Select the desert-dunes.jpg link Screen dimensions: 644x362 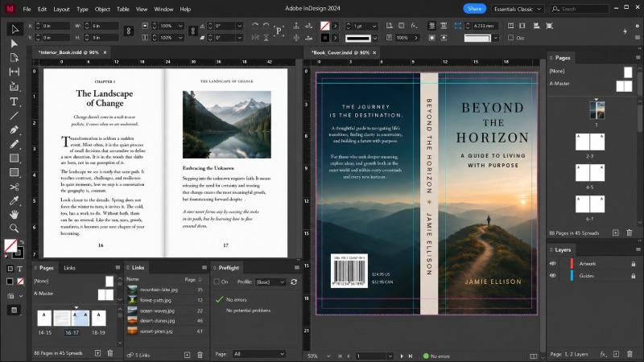click(x=166, y=320)
